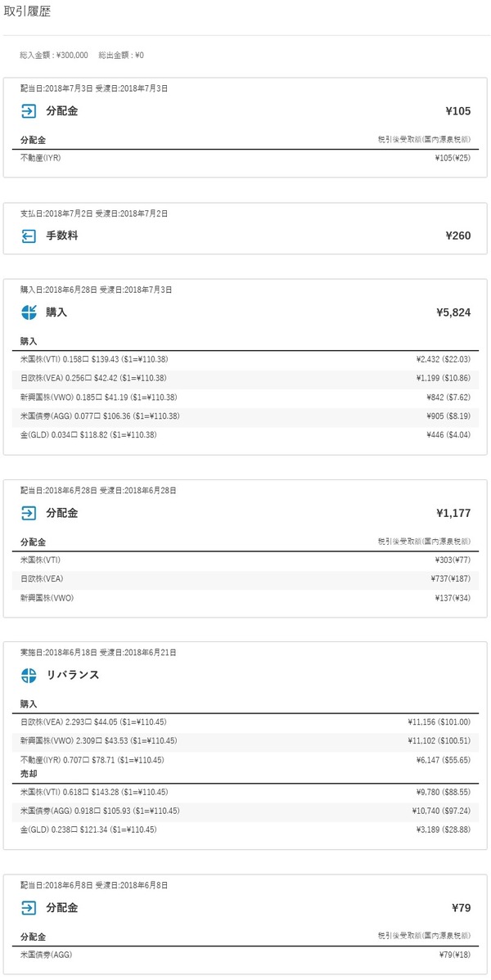Click the 売却 section label
The width and height of the screenshot is (491, 980).
tap(29, 772)
